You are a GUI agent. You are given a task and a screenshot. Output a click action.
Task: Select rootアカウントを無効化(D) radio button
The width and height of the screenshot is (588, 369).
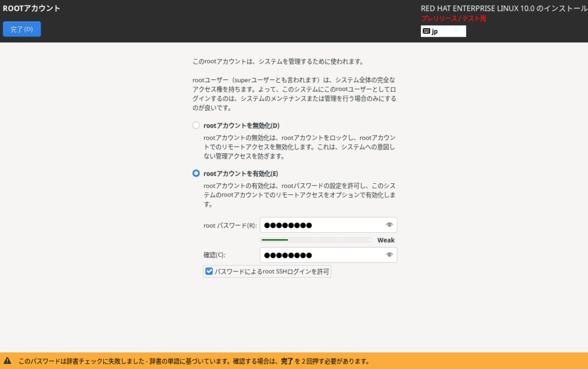196,125
